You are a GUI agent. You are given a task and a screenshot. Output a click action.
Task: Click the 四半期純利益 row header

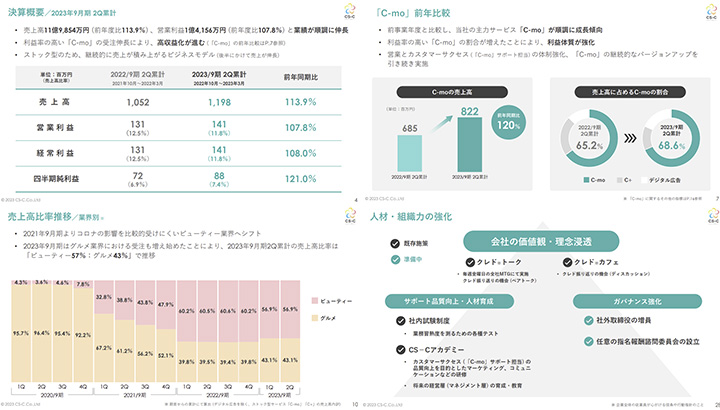56,179
